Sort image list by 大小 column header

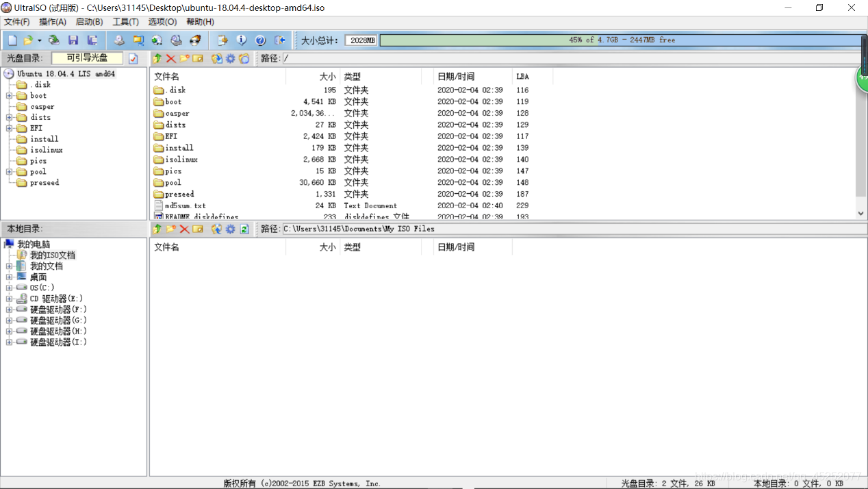tap(313, 77)
